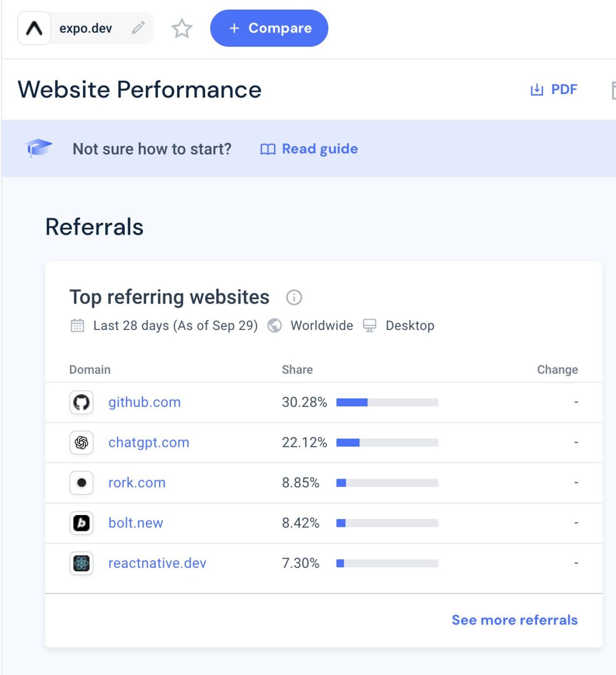Image resolution: width=616 pixels, height=675 pixels.
Task: Click See more referrals
Action: (x=515, y=620)
